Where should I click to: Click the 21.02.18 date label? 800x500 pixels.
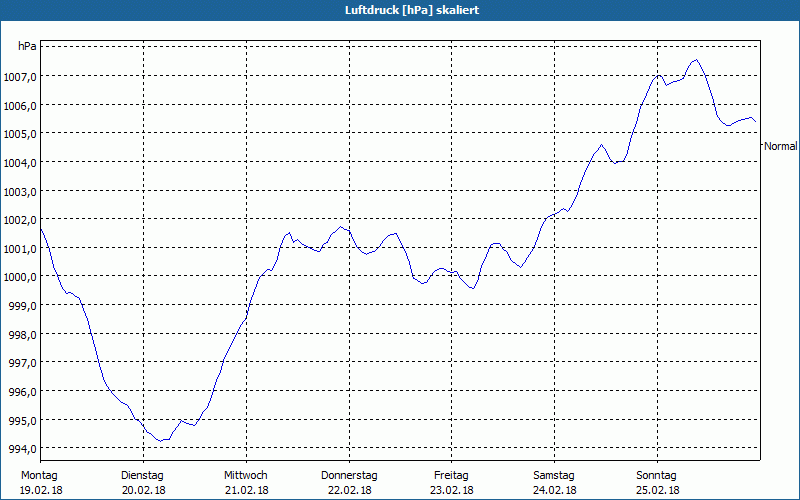coord(246,490)
